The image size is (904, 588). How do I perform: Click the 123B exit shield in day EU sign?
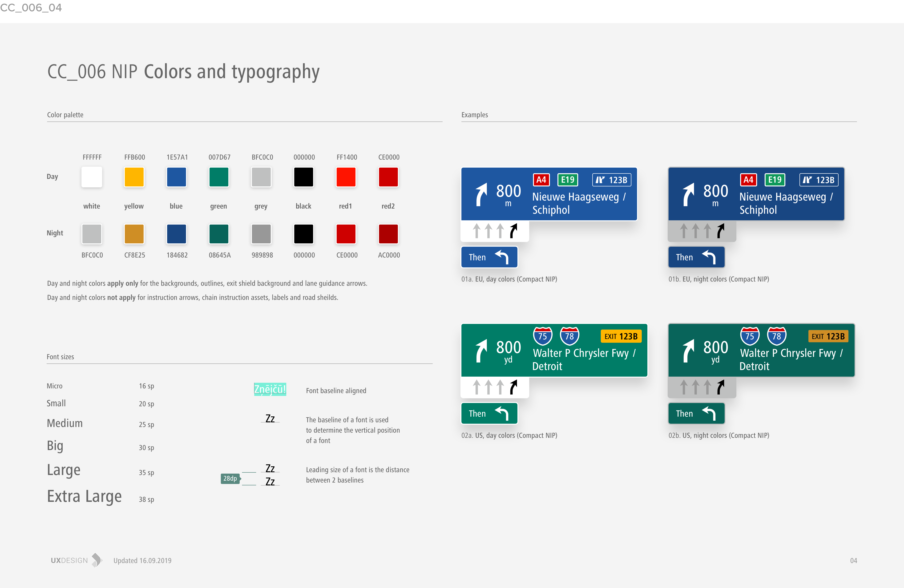(612, 180)
